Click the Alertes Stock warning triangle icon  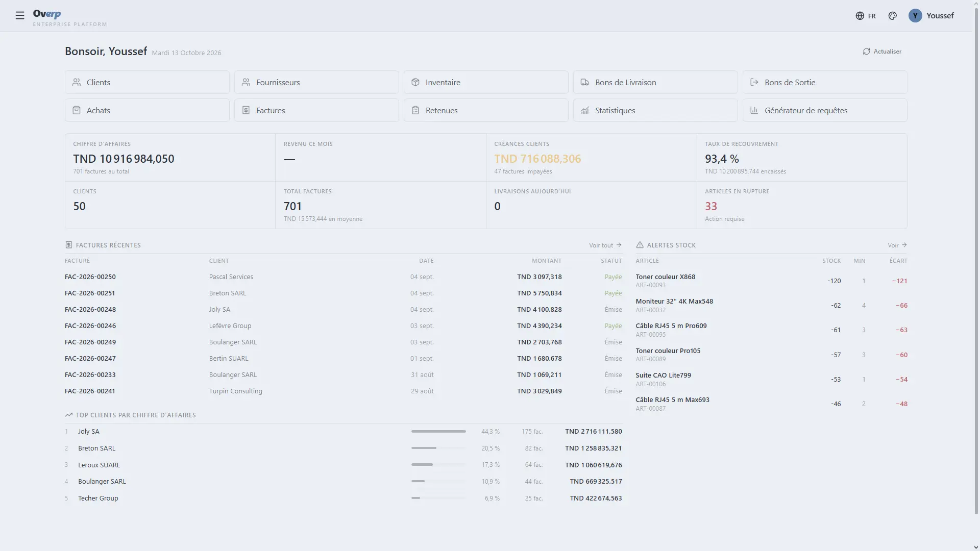point(640,245)
